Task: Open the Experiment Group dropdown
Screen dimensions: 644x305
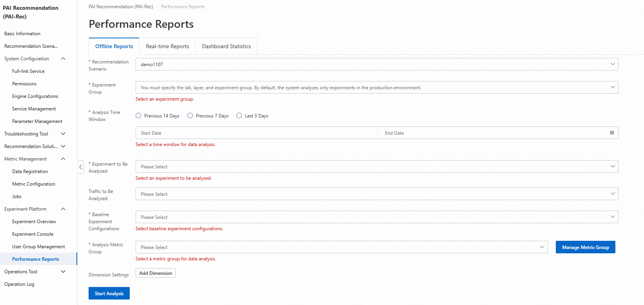Action: (377, 87)
